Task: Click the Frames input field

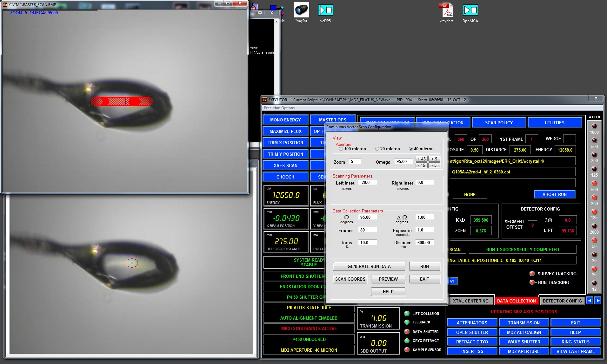Action: coord(368,230)
